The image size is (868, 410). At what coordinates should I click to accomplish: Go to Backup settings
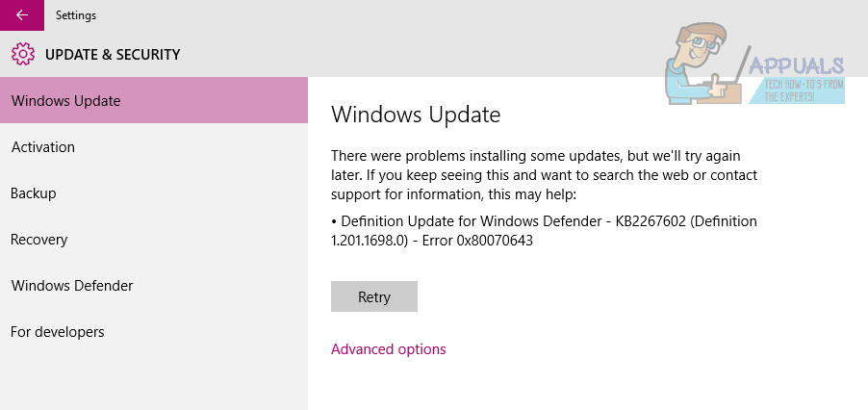pyautogui.click(x=33, y=193)
